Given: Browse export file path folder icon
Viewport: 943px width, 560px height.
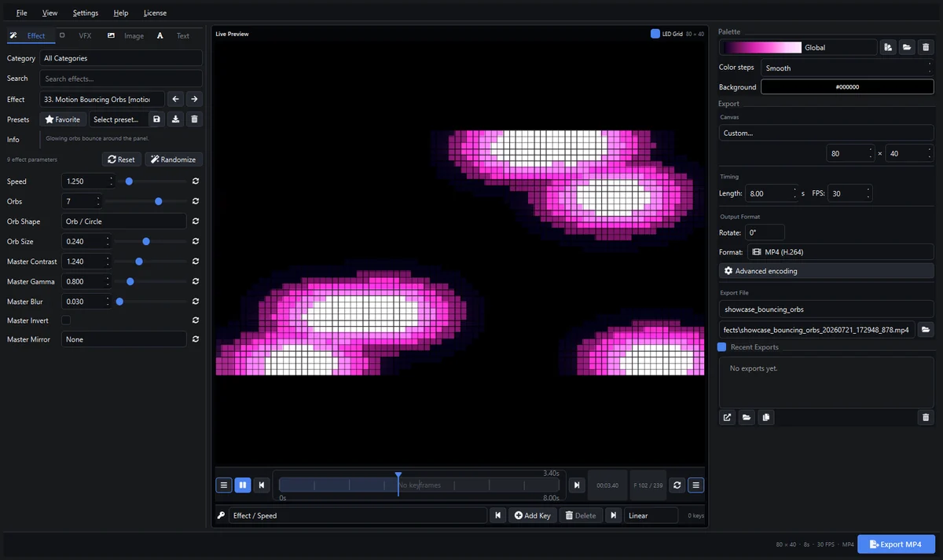Looking at the screenshot, I should pyautogui.click(x=926, y=330).
